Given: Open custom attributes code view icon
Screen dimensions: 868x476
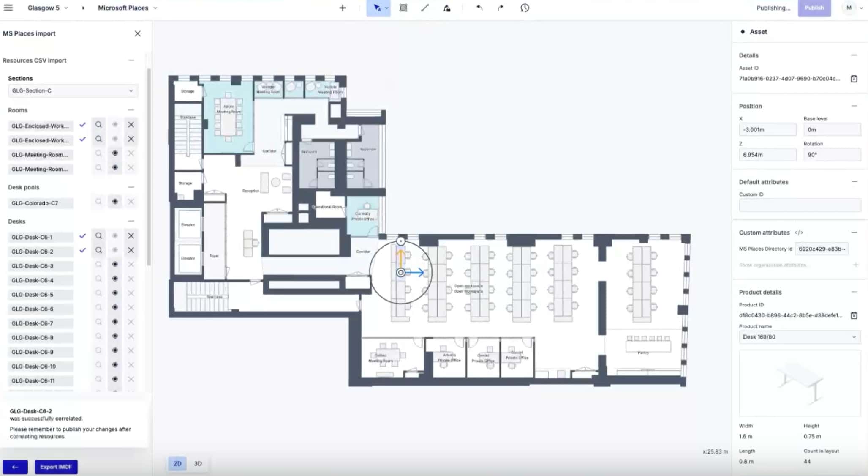Looking at the screenshot, I should (x=799, y=233).
